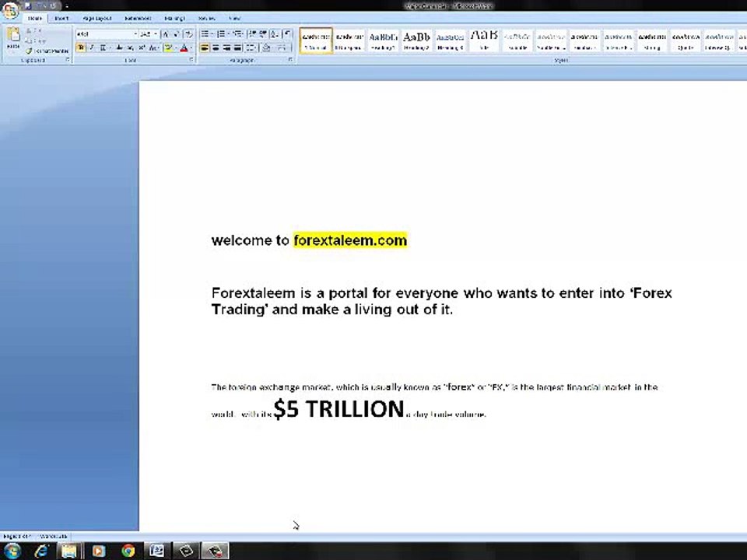Apply Superscript formatting
This screenshot has height=560, width=747.
(142, 47)
